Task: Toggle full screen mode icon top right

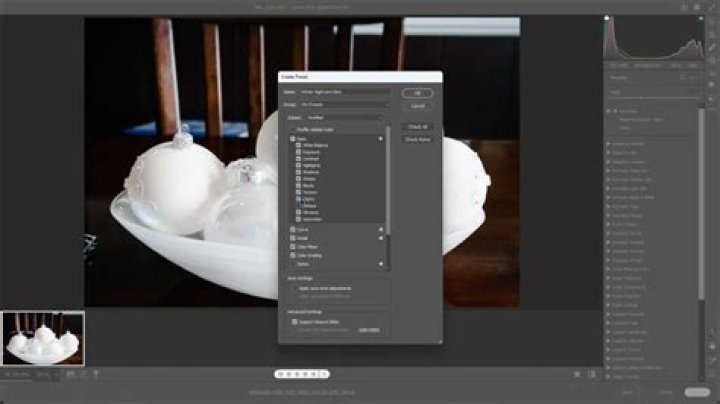Action: tap(711, 7)
